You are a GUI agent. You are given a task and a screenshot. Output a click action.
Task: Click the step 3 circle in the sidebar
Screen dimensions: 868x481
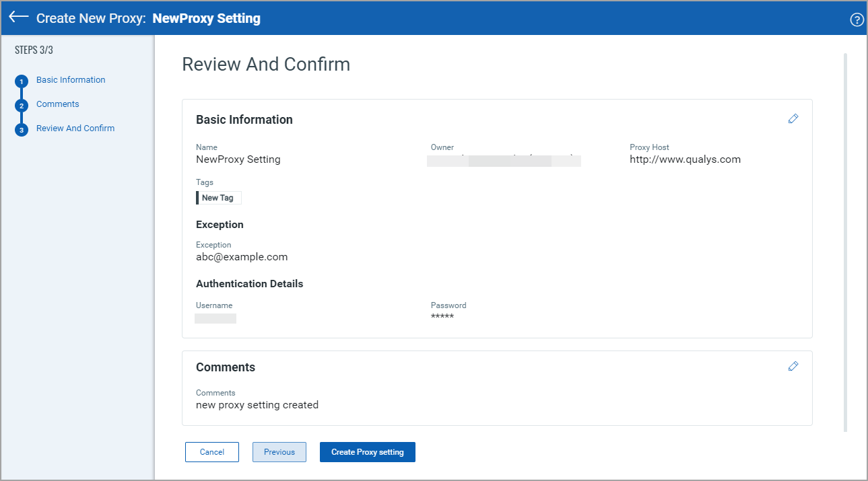click(21, 128)
